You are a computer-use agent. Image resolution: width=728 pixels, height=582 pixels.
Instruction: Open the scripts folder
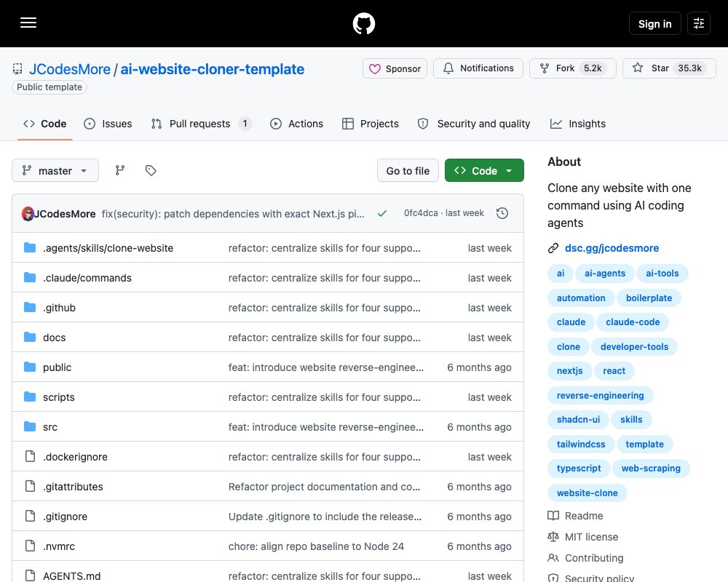(x=59, y=397)
